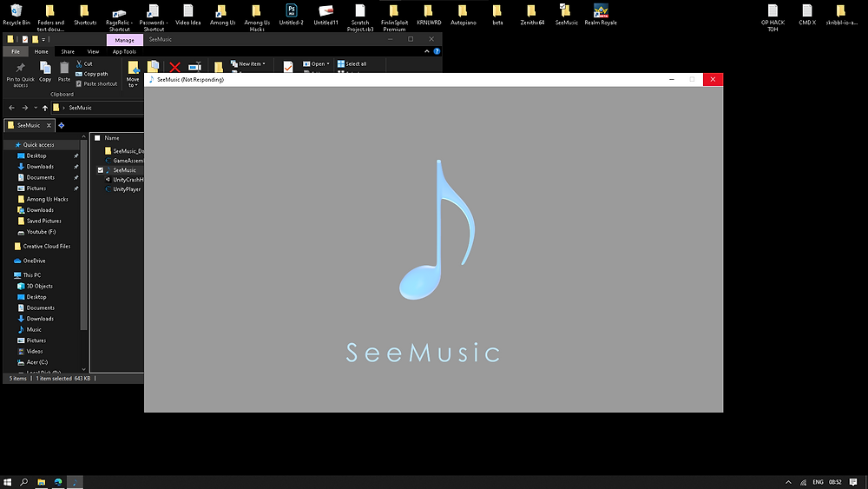Click the ENG language indicator

point(819,482)
